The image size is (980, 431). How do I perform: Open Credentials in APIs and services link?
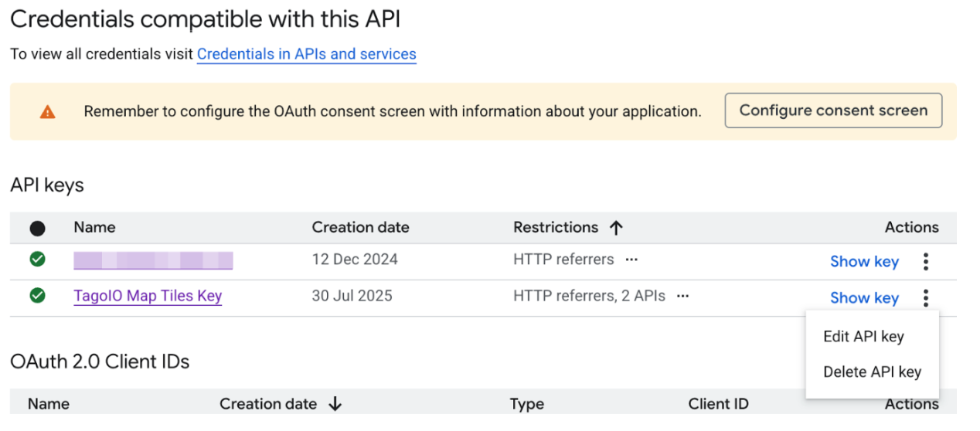tap(307, 54)
